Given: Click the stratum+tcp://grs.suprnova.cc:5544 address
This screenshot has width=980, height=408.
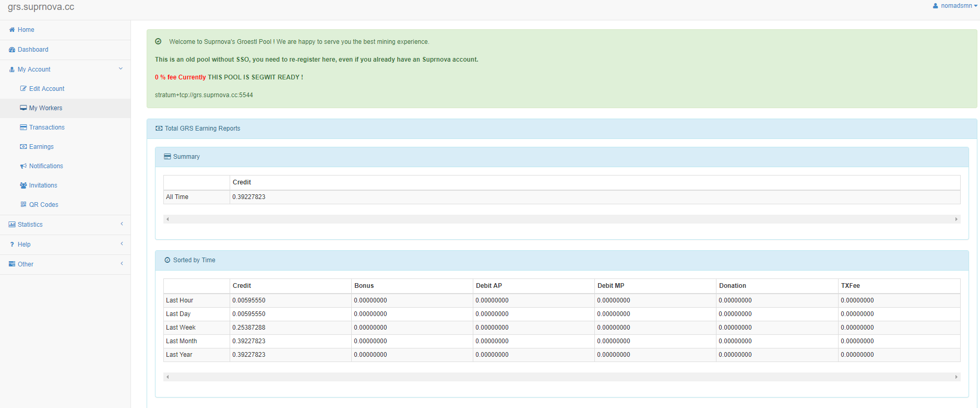Looking at the screenshot, I should [204, 95].
